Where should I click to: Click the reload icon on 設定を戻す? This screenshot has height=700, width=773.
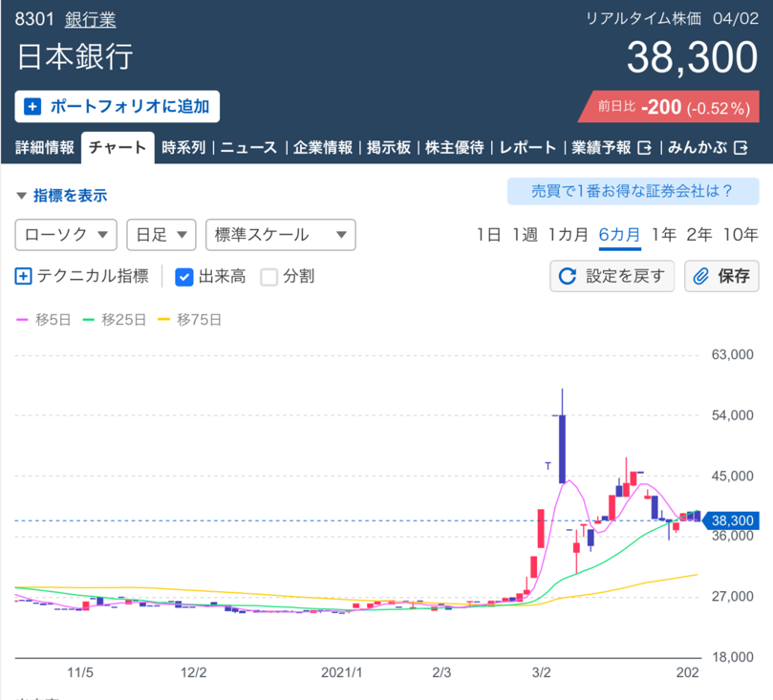pos(568,276)
